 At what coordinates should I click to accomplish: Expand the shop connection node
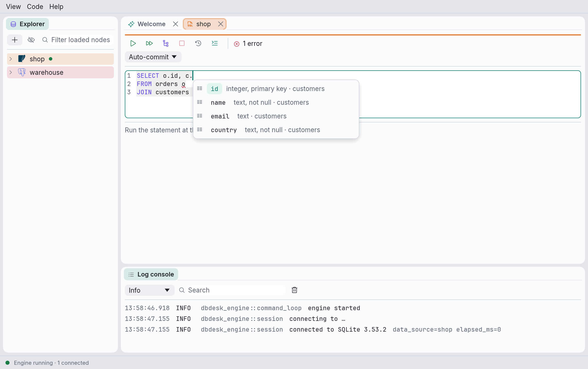click(x=11, y=59)
